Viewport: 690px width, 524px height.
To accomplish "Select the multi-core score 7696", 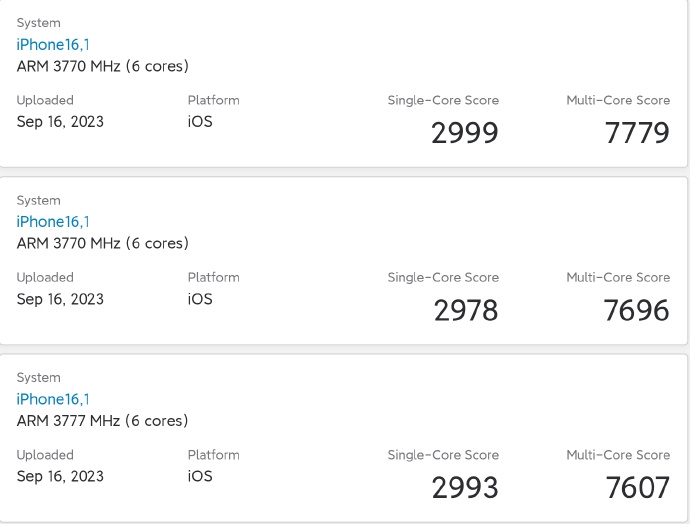I will [x=637, y=310].
